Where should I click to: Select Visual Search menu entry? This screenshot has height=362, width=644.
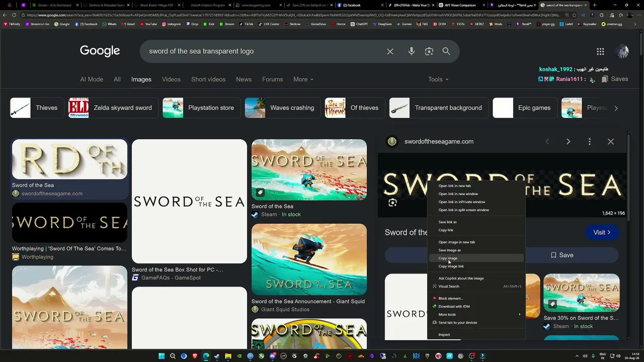pos(476,286)
